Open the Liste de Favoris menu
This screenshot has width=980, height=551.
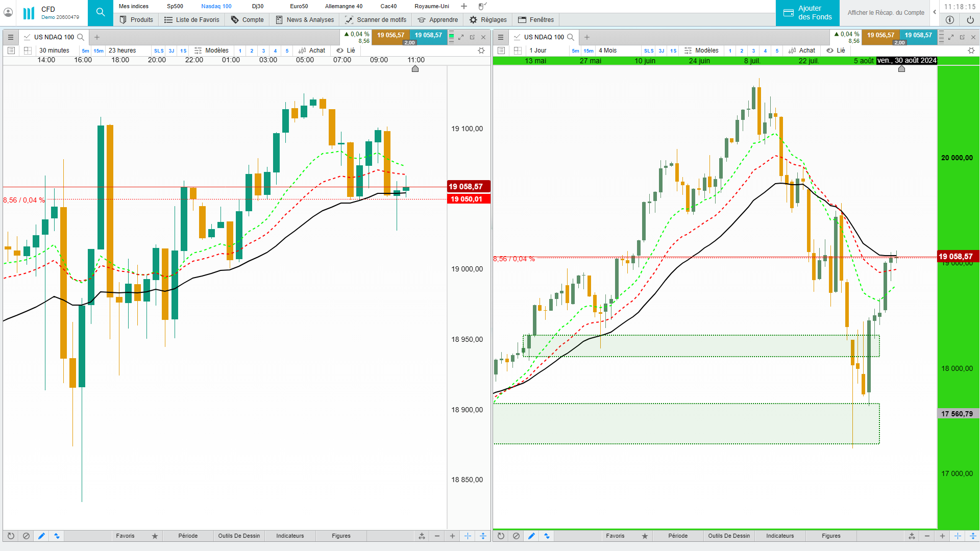coord(192,20)
